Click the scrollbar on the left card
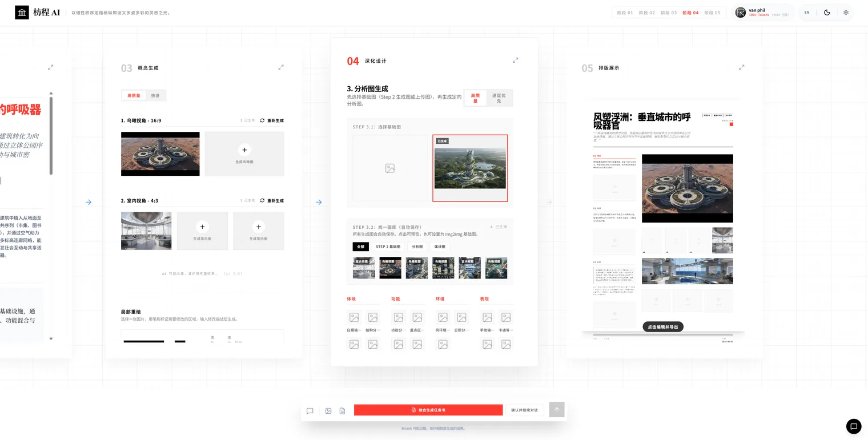This screenshot has height=440, width=868. coord(51,136)
